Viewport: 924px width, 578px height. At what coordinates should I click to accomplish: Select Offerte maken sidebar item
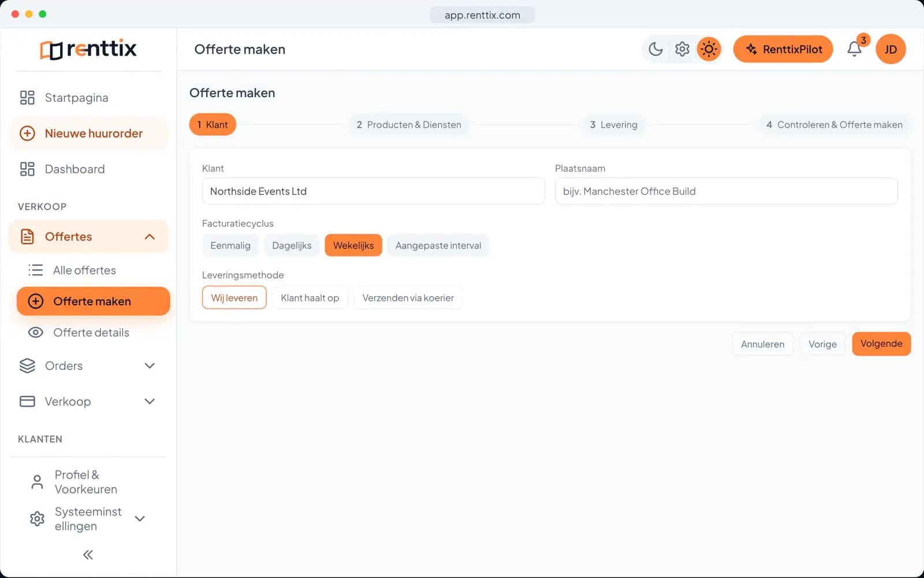93,301
